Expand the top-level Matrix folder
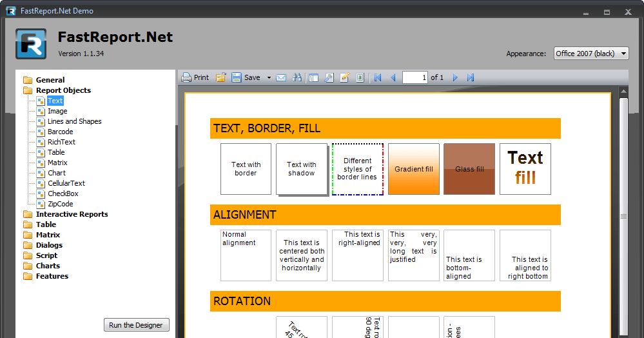 (48, 235)
